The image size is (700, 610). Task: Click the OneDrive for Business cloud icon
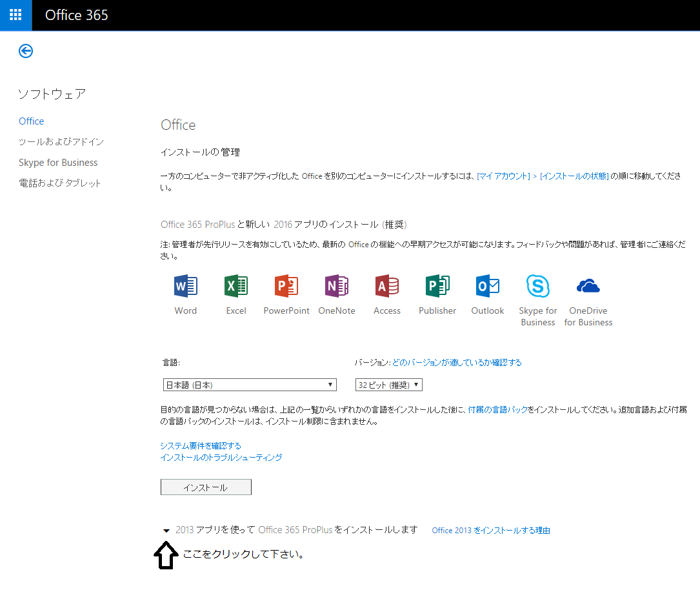point(588,286)
